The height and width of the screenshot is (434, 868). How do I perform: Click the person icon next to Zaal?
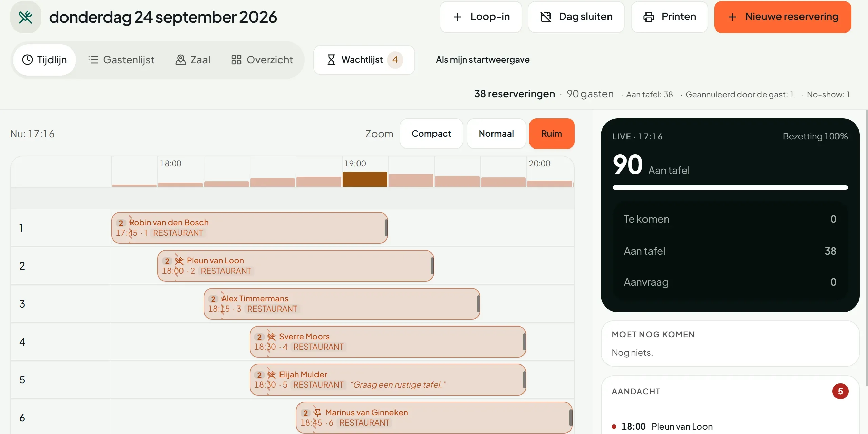coord(180,60)
